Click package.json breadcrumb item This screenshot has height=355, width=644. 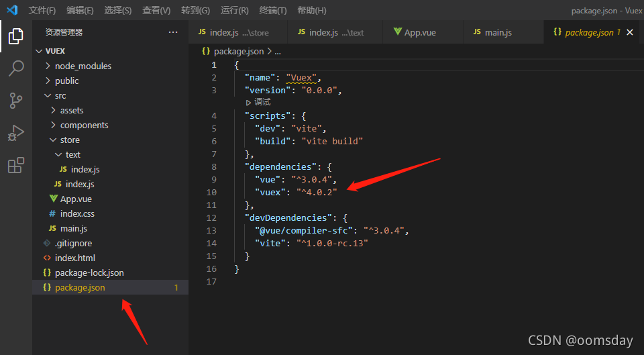coord(233,52)
